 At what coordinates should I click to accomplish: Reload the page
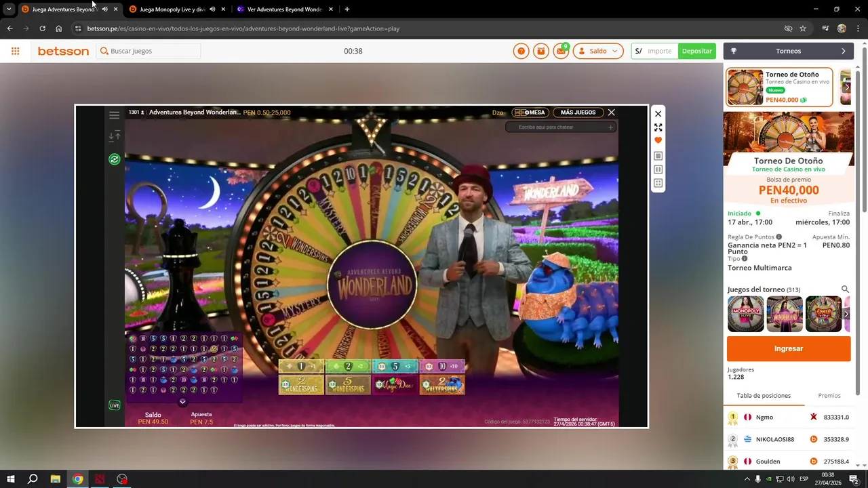pos(42,28)
